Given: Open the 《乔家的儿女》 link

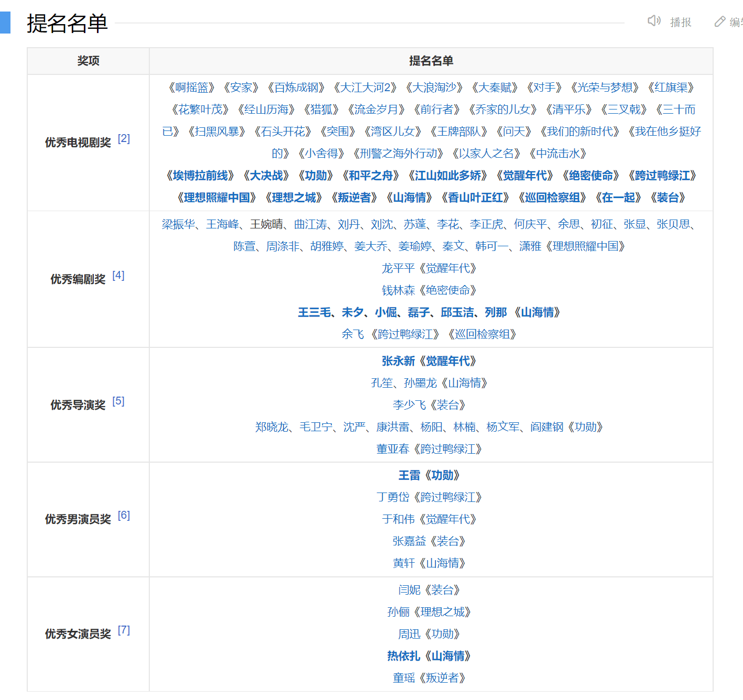Looking at the screenshot, I should click(x=502, y=110).
